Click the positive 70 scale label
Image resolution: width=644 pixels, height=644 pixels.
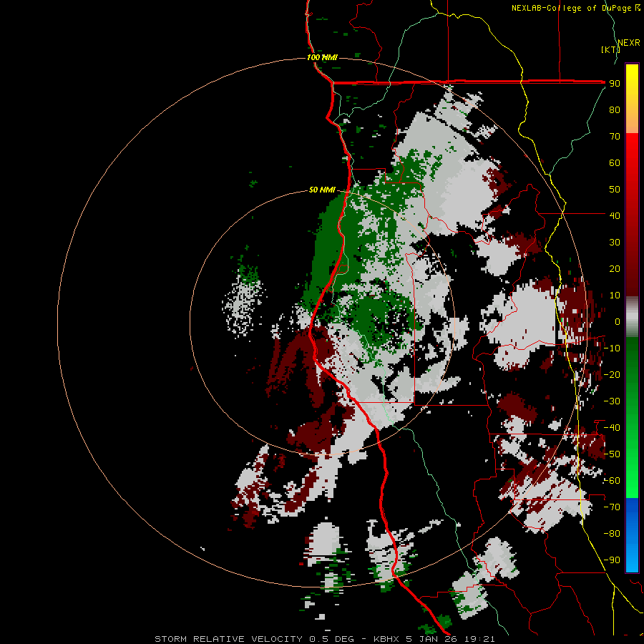pos(615,137)
